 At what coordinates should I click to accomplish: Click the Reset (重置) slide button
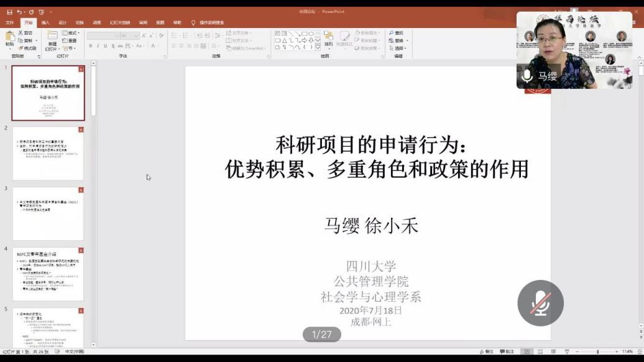71,40
